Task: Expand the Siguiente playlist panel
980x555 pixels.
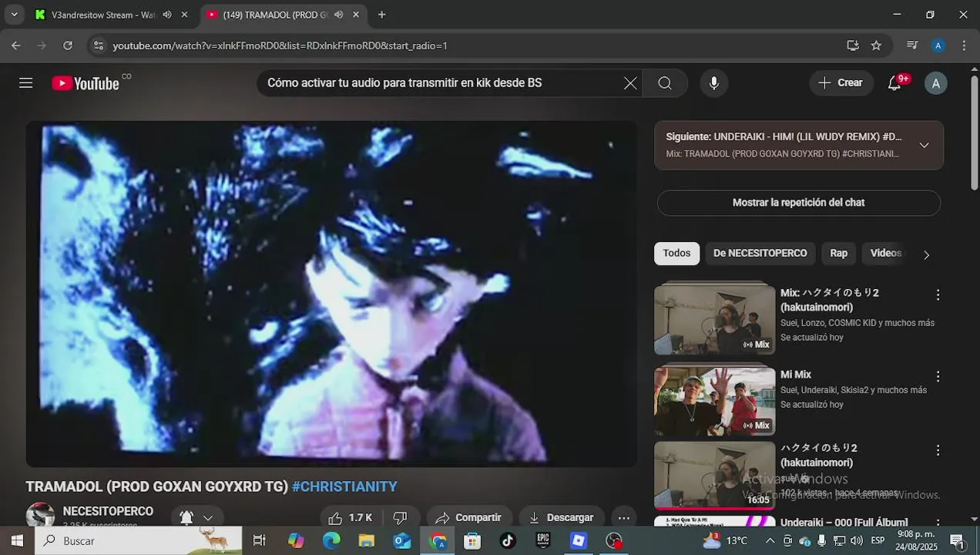Action: (x=924, y=145)
